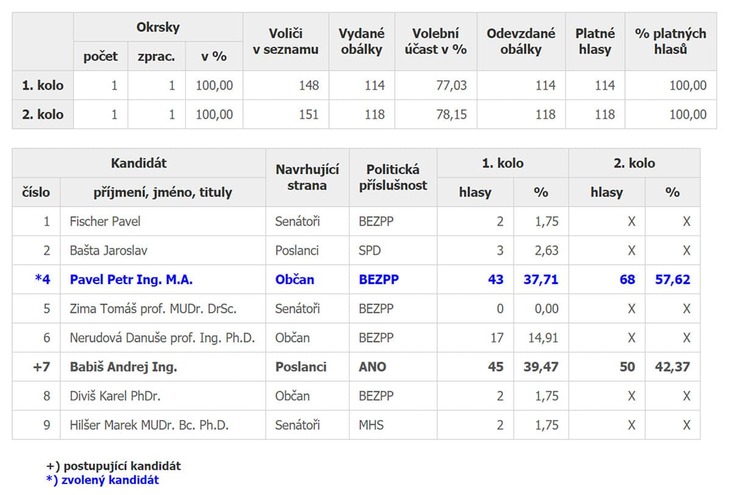
Task: Click Babiš's first round percentage 39,47
Action: click(541, 367)
